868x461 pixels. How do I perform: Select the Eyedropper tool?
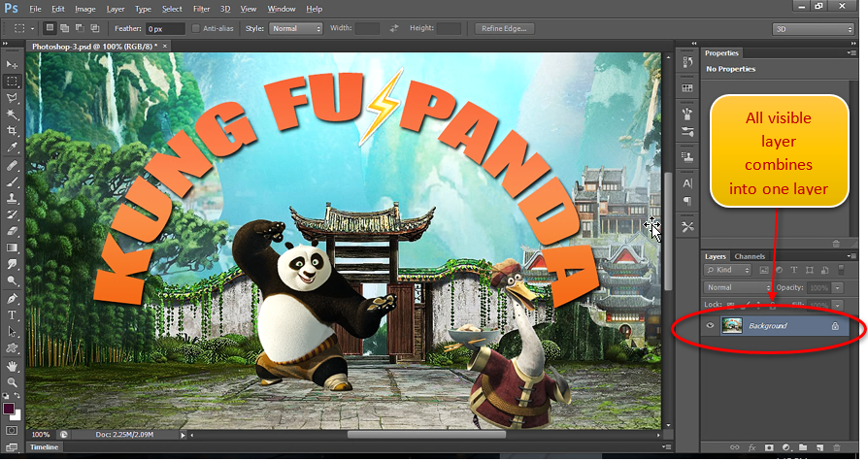point(12,148)
